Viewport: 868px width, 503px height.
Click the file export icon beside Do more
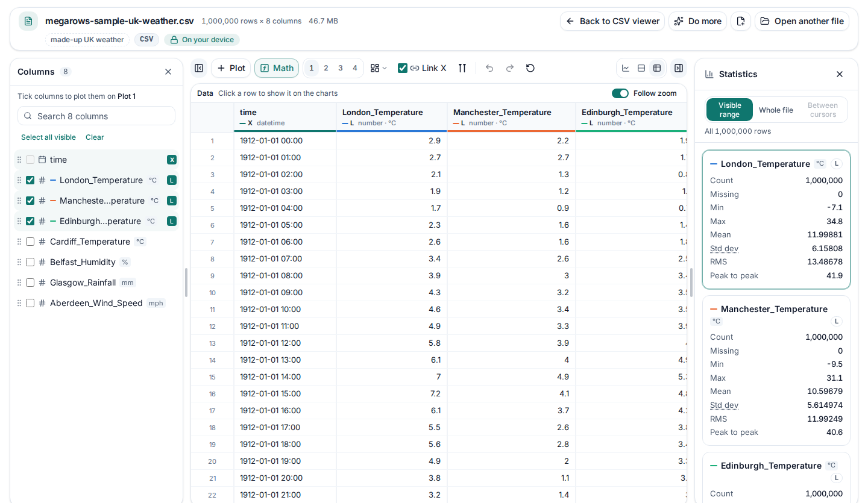(741, 21)
